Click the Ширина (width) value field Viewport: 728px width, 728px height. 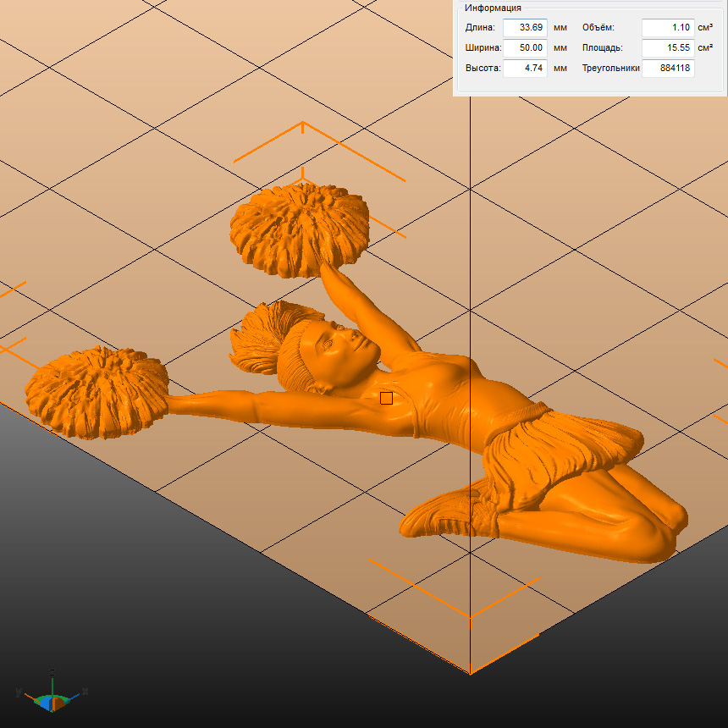click(525, 47)
